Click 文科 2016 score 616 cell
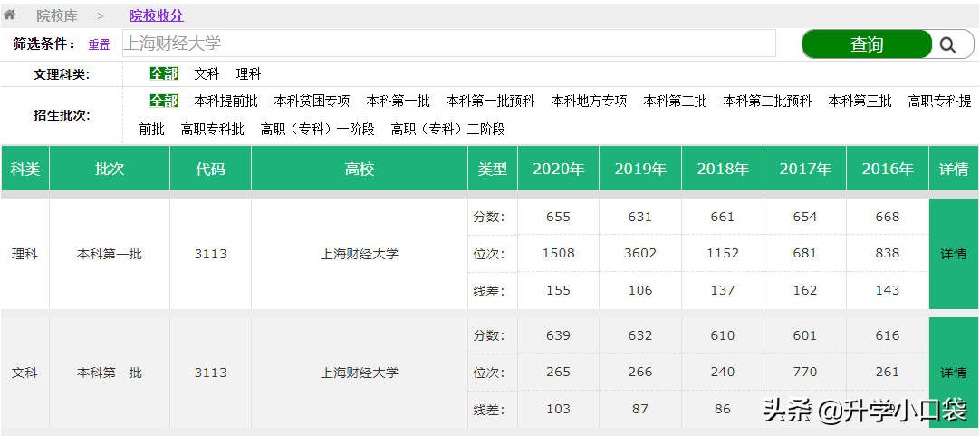This screenshot has width=980, height=436. [x=888, y=335]
